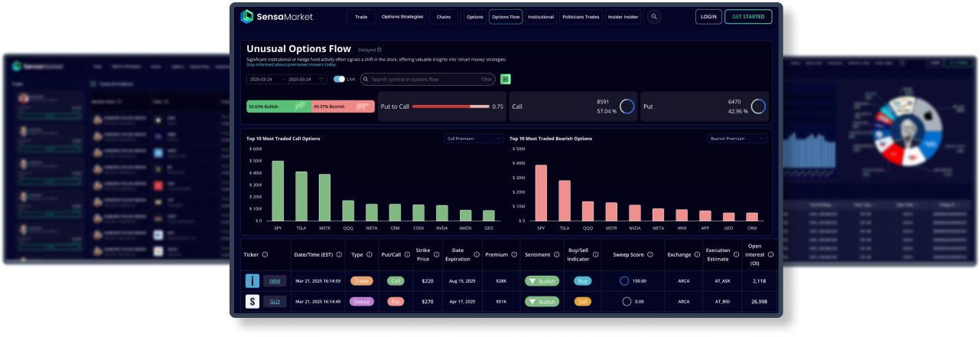Click the Bullish sentiment button in GLD row
980x337 pixels.
coord(542,302)
